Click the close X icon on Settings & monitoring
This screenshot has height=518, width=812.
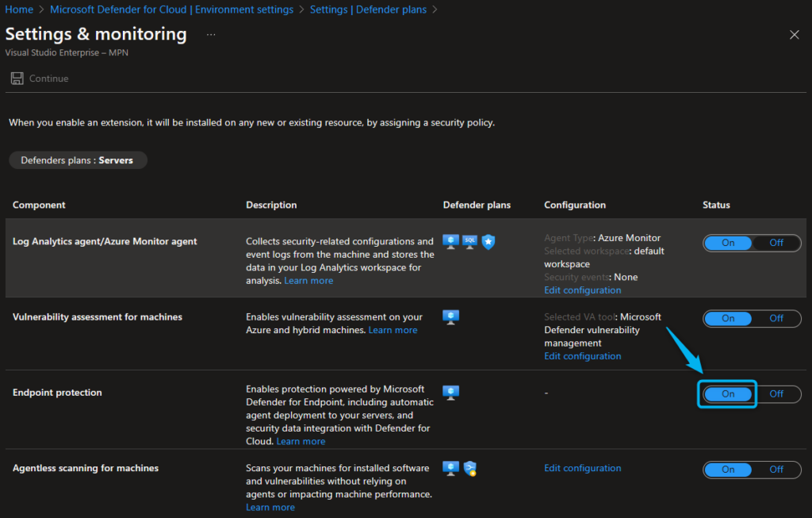tap(794, 34)
